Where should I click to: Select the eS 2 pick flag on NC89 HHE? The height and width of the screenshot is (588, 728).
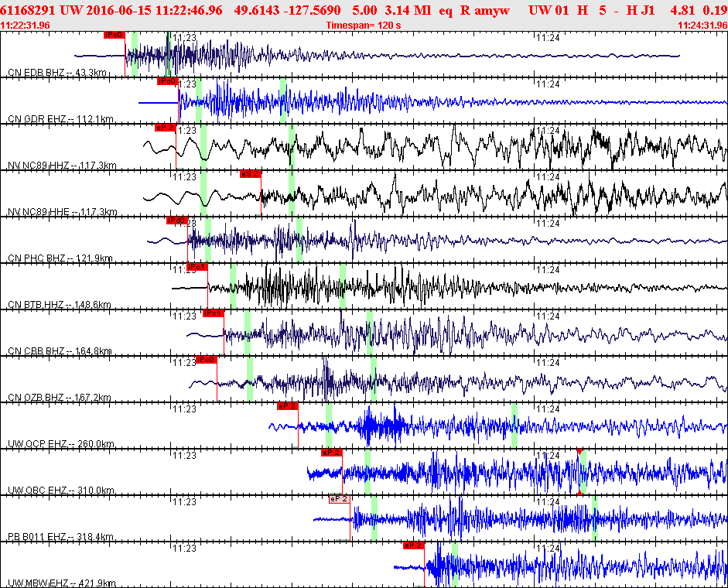tap(250, 174)
